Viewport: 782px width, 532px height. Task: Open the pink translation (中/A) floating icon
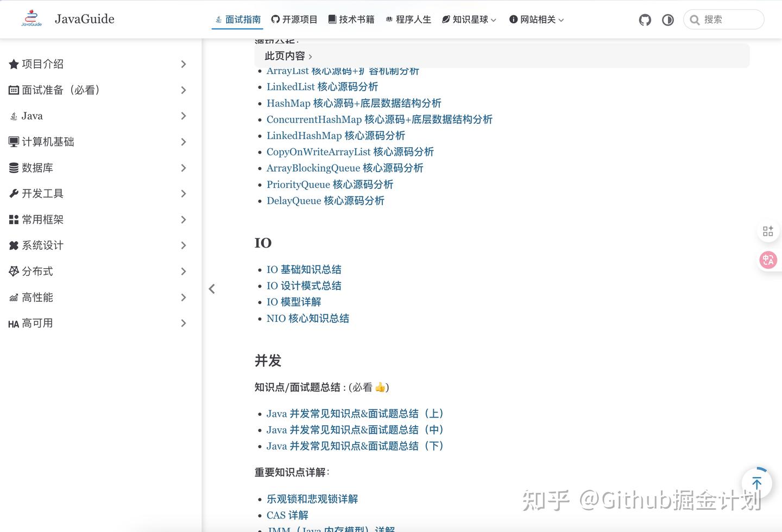767,259
